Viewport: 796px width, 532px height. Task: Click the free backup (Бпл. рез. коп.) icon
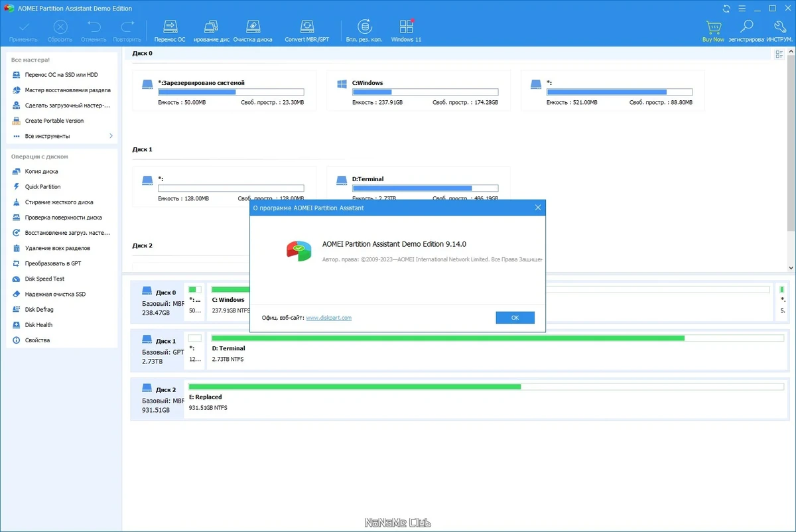(x=364, y=31)
